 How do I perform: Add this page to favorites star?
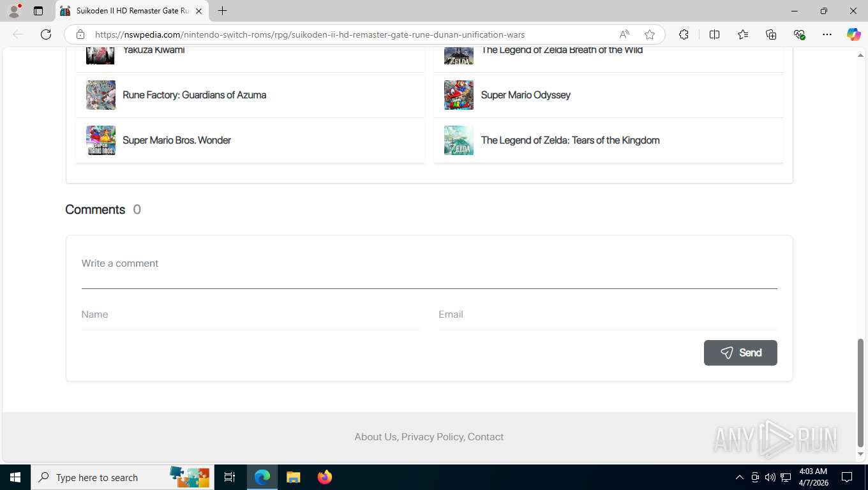tap(650, 34)
